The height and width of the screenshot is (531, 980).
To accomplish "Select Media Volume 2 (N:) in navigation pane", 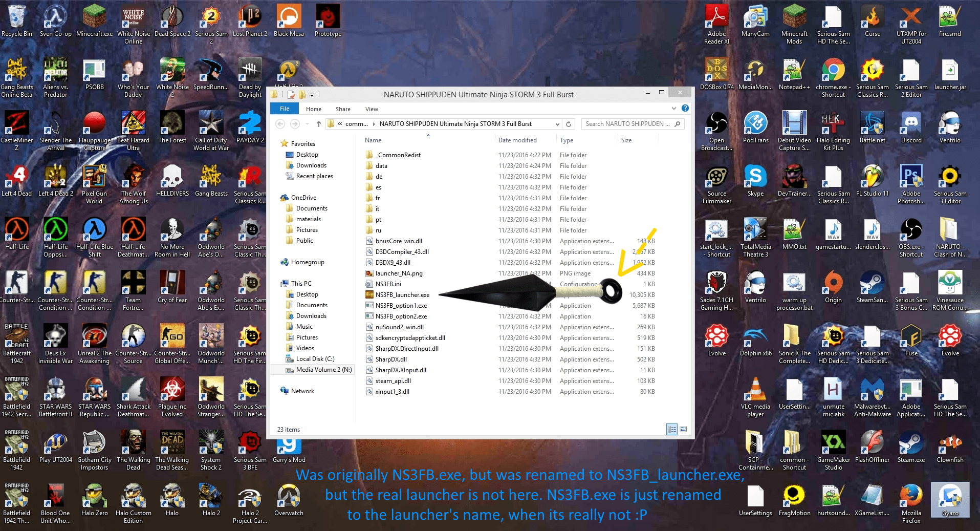I will 319,370.
